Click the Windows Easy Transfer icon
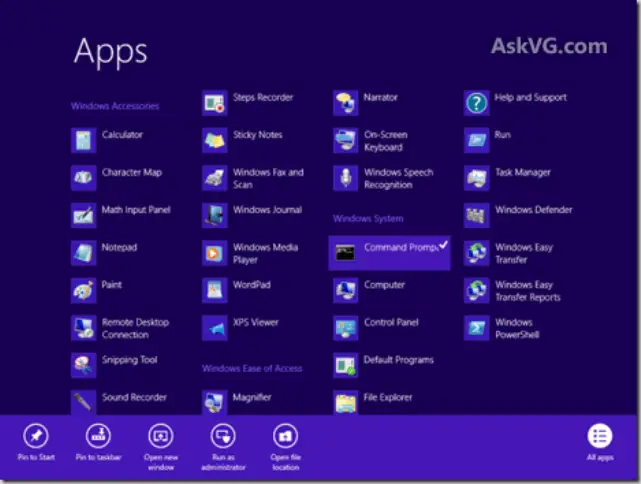This screenshot has height=484, width=641. point(477,253)
